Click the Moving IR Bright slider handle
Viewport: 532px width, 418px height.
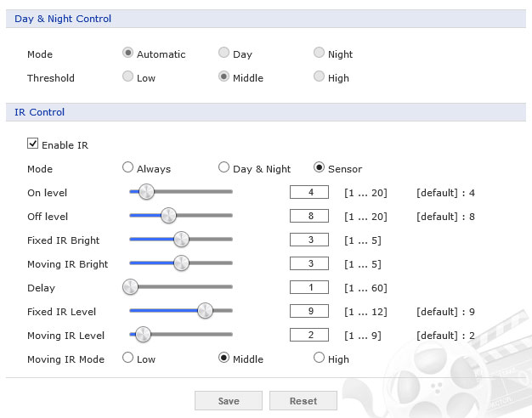tap(181, 263)
